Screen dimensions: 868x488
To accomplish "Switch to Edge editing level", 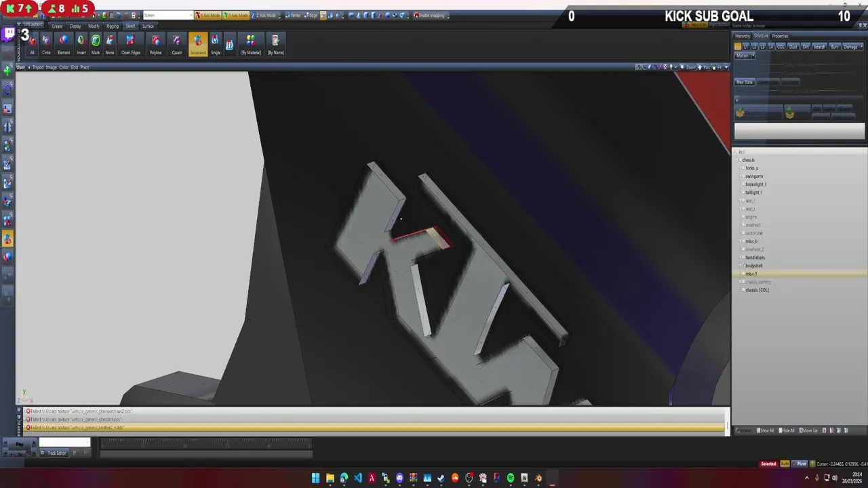I will click(311, 15).
